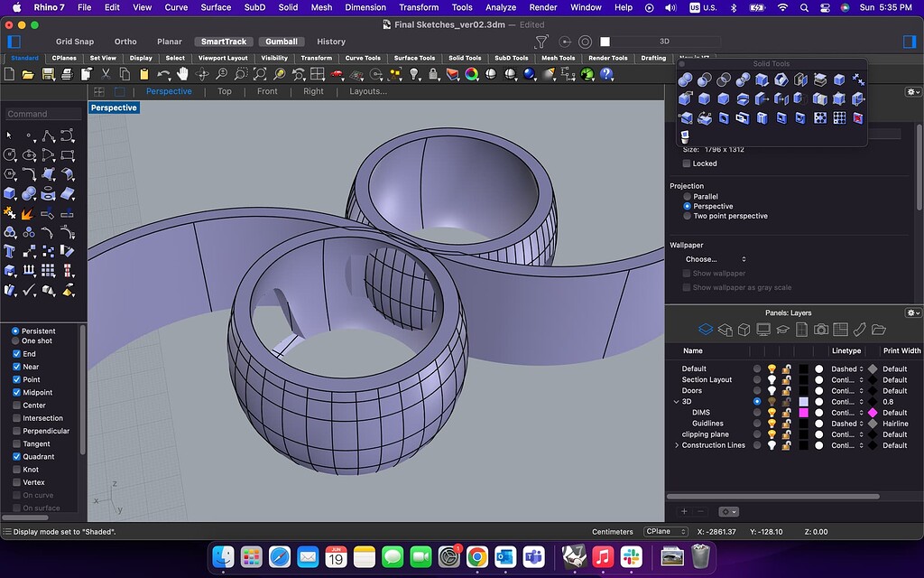Open the CPlane dropdown in the status bar
924x578 pixels.
point(666,531)
